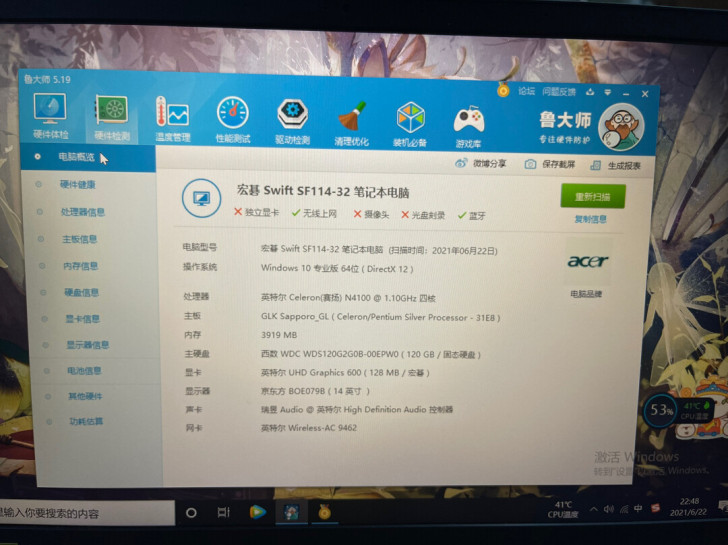Click the taskbar search input box

[x=86, y=513]
